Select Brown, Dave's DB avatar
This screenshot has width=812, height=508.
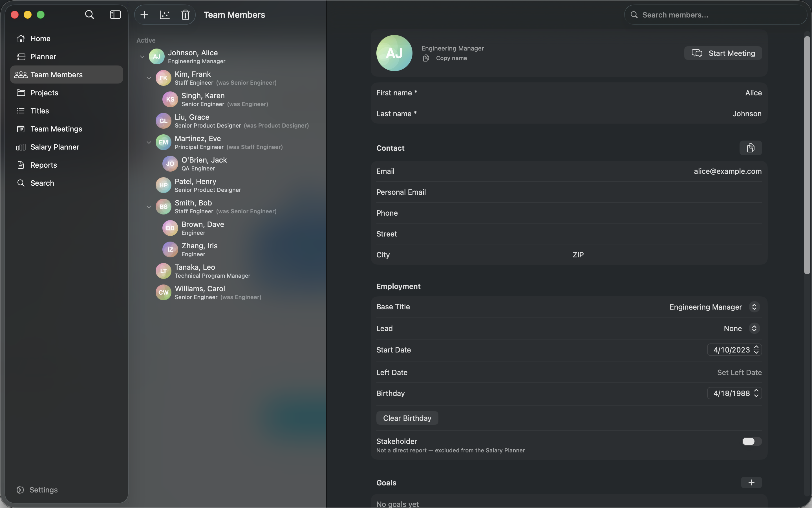pos(170,228)
